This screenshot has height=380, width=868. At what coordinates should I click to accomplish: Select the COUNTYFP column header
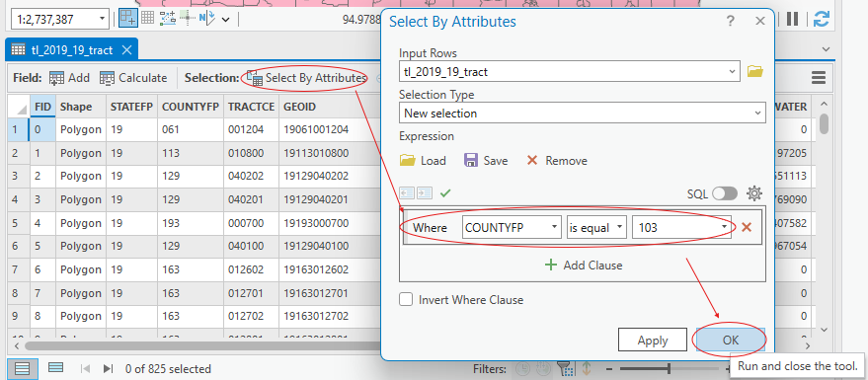coord(191,107)
